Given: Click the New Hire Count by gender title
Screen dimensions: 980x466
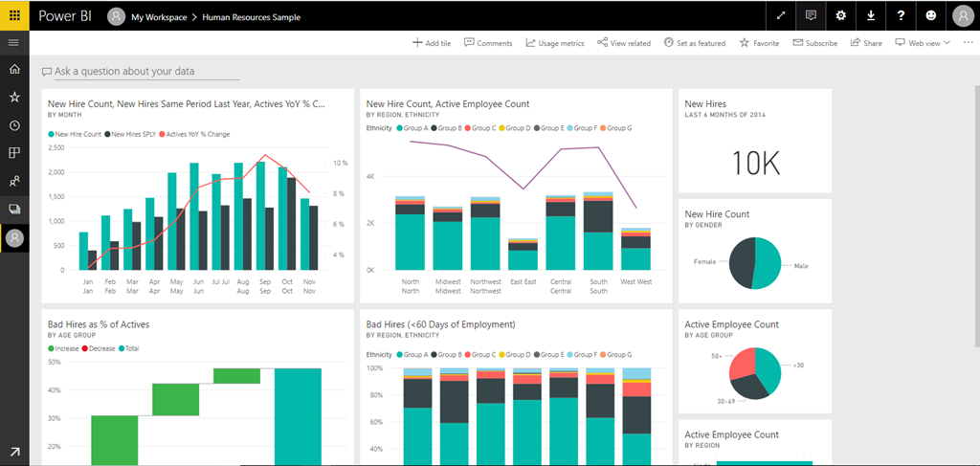Looking at the screenshot, I should point(717,214).
